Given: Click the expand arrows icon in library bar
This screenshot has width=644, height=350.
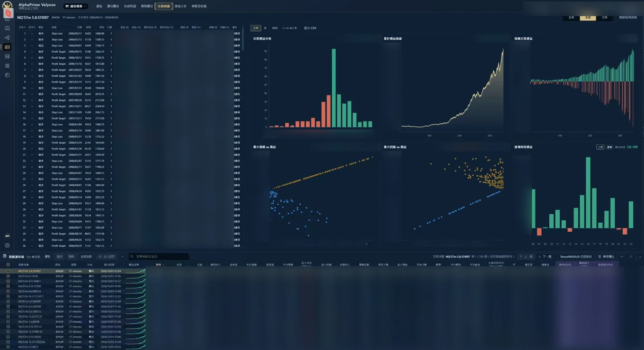Looking at the screenshot, I should click(631, 257).
